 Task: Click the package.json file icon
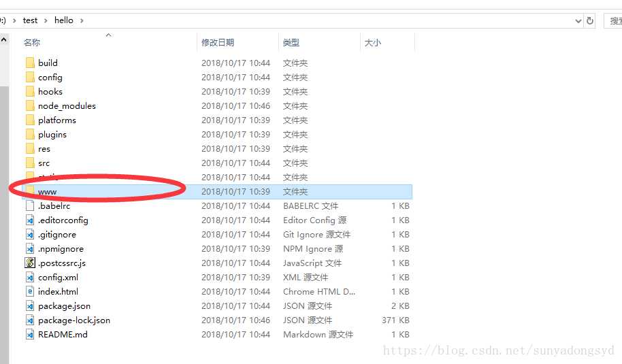click(x=30, y=305)
